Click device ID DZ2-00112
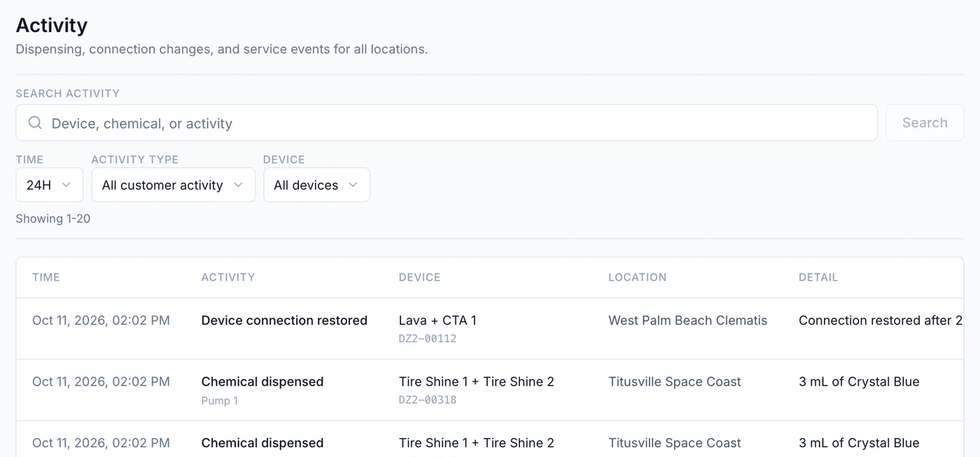This screenshot has width=980, height=457. [x=428, y=339]
